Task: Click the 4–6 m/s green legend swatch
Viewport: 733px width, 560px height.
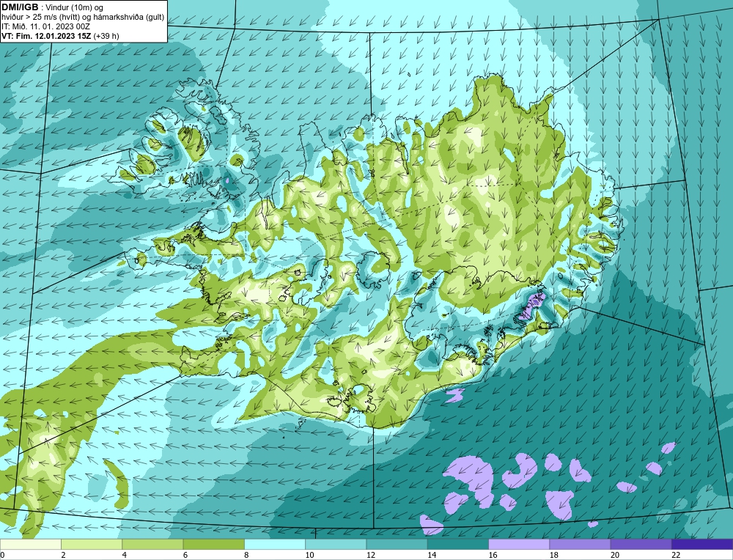Action: coord(153,545)
